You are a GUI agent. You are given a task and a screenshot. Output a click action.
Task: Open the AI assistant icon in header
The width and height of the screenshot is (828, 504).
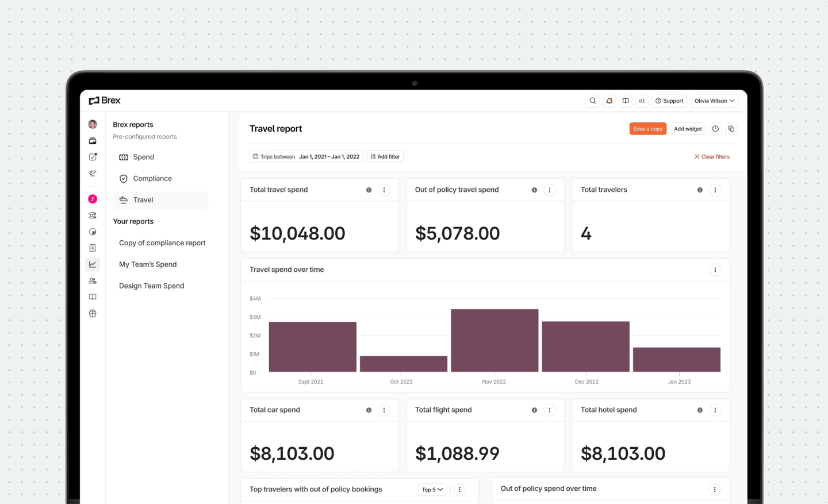coord(642,101)
